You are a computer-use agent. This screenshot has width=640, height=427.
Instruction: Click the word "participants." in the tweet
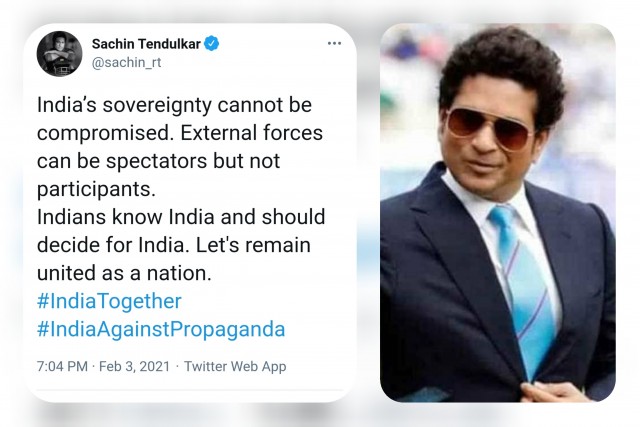pos(96,189)
